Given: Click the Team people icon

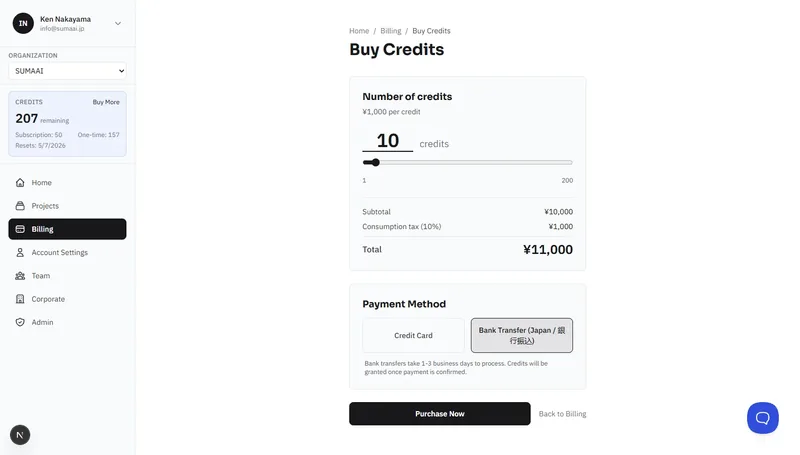Looking at the screenshot, I should tap(20, 276).
